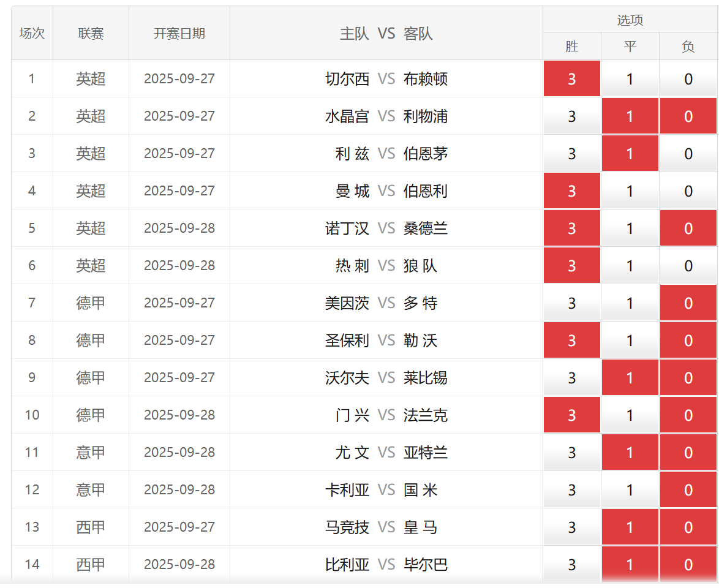Select draw (1) for 切尔西 vs 布赖顿
The height and width of the screenshot is (588, 719).
[630, 79]
